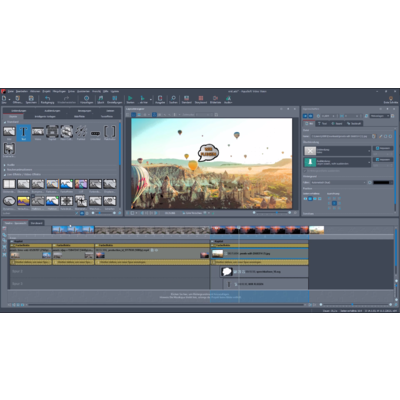Click the eyedropper icon beside file name
Image resolution: width=400 pixels, height=400 pixels.
[x=380, y=136]
